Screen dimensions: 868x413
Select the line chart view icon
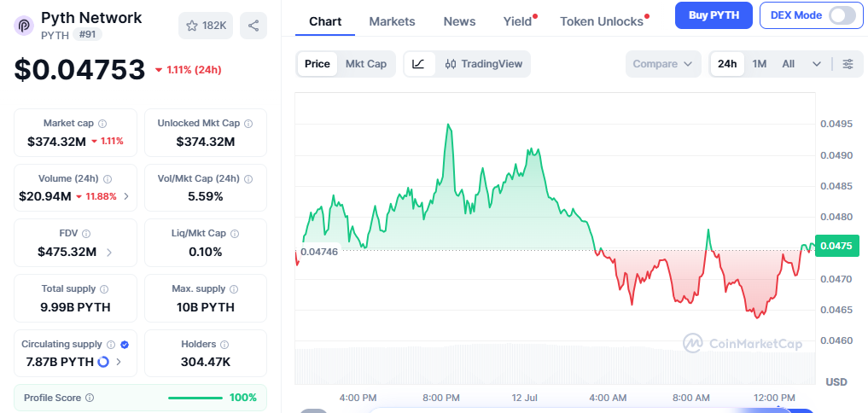pos(419,64)
